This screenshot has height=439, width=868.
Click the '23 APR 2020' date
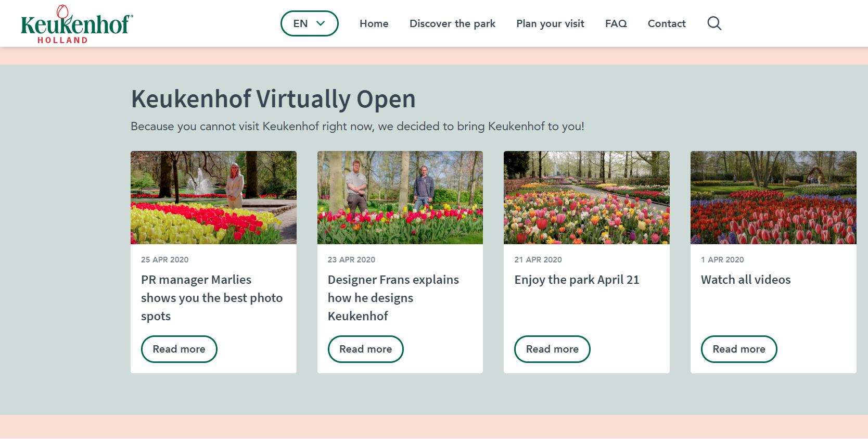coord(351,259)
